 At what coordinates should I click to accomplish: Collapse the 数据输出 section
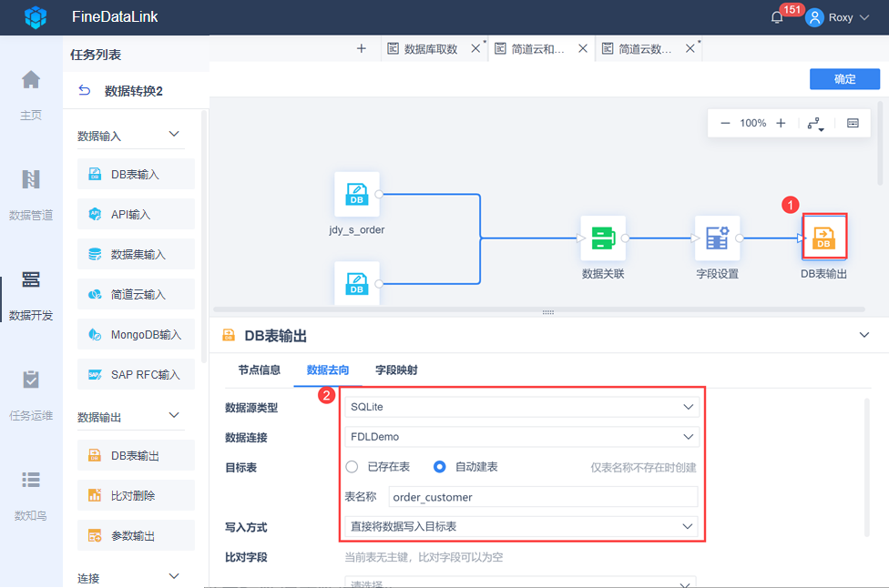pyautogui.click(x=174, y=415)
